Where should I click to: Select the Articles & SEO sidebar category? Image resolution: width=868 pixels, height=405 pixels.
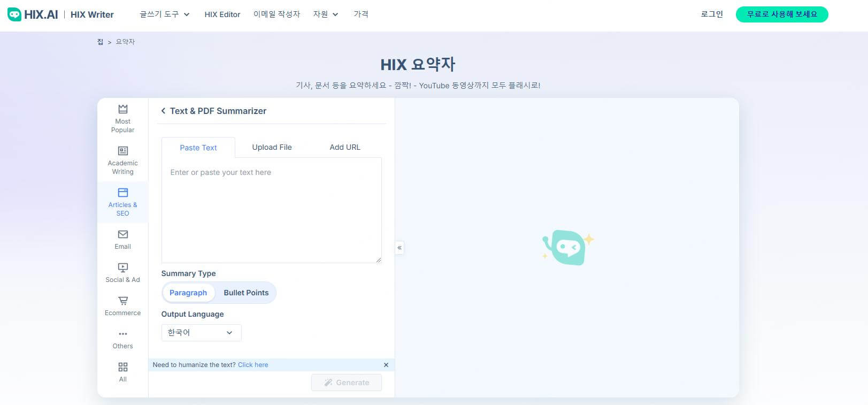click(x=122, y=202)
